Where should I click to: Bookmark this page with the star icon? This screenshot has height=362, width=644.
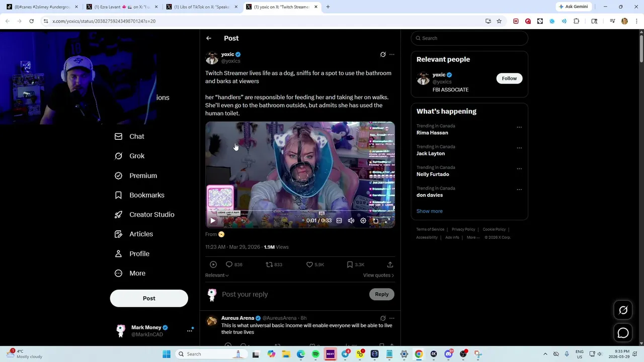coord(499,21)
